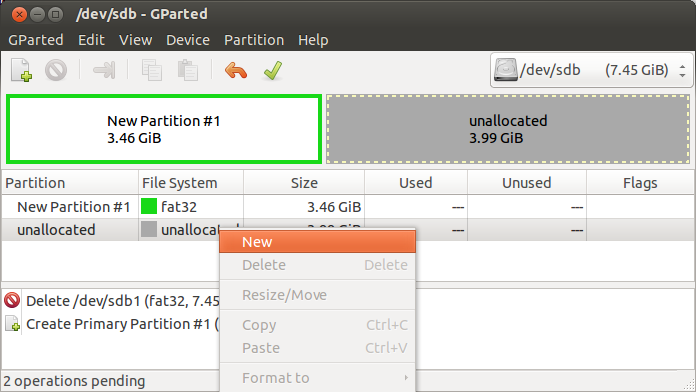Click the Copy partition toolbar icon
Viewport: 696px width, 392px height.
(151, 70)
